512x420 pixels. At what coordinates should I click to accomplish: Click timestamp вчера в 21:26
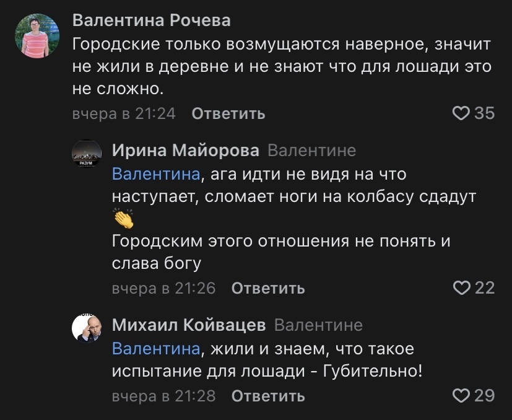point(163,288)
